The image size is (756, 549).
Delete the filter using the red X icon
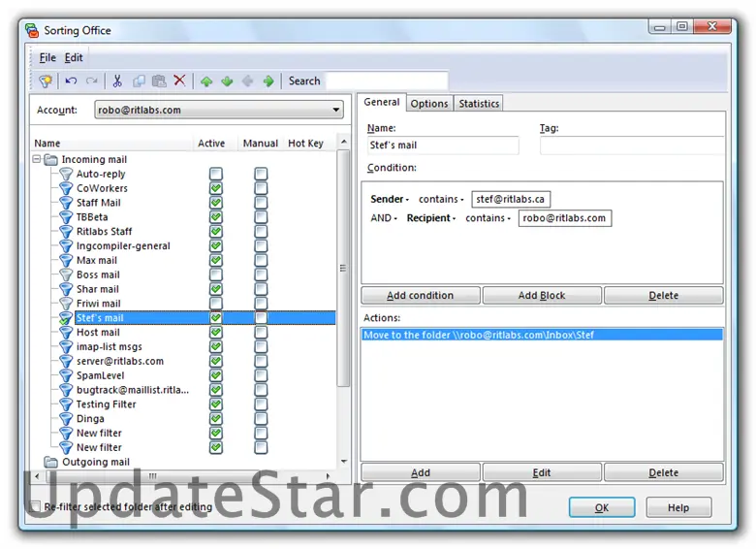click(179, 81)
